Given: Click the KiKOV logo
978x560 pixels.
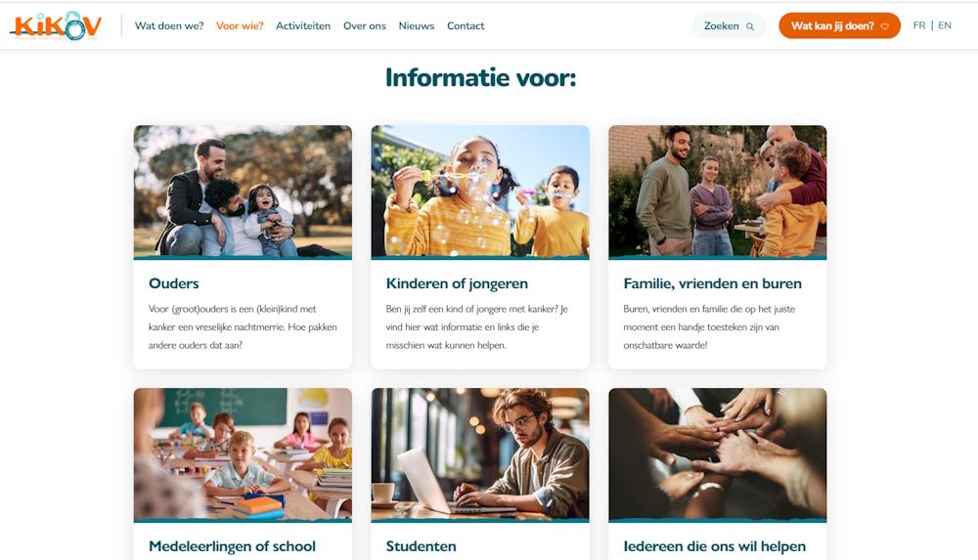Looking at the screenshot, I should (x=56, y=25).
